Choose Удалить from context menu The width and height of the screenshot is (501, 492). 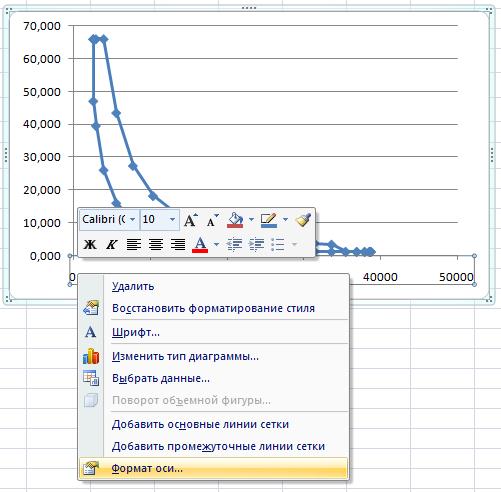[213, 286]
